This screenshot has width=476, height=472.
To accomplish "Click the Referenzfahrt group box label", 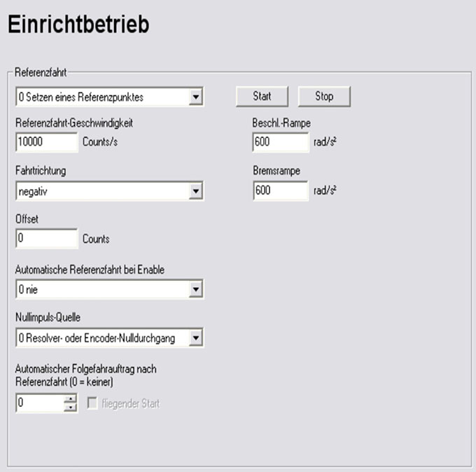I will (40, 73).
